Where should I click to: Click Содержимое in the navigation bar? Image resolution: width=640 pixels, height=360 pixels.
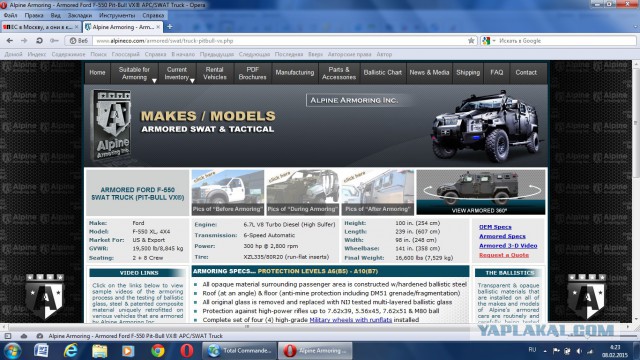coord(68,54)
